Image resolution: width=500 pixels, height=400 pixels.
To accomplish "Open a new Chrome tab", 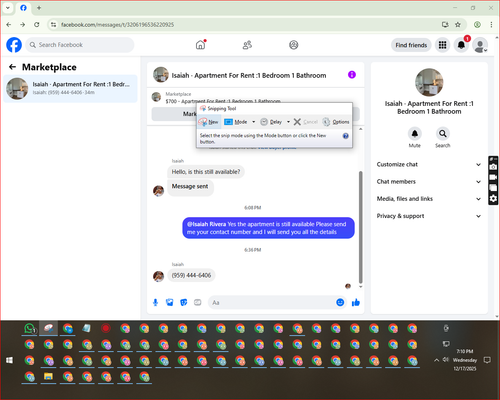I will coord(39,8).
